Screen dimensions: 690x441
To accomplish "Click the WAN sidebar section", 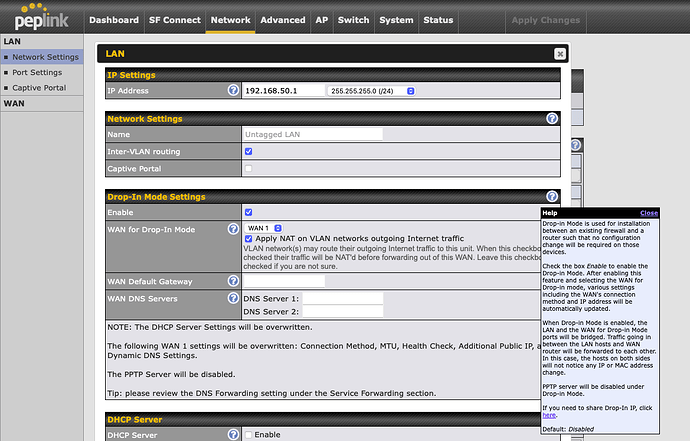I will tap(42, 103).
